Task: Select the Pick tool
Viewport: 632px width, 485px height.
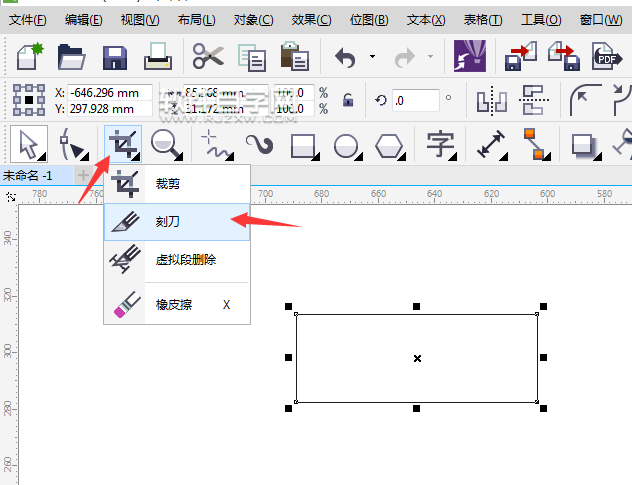Action: 29,144
